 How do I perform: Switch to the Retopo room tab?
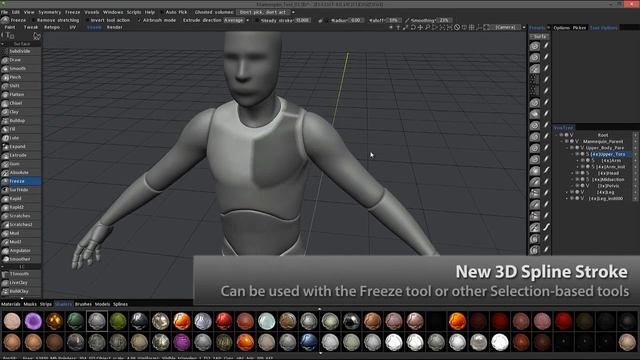(x=52, y=27)
